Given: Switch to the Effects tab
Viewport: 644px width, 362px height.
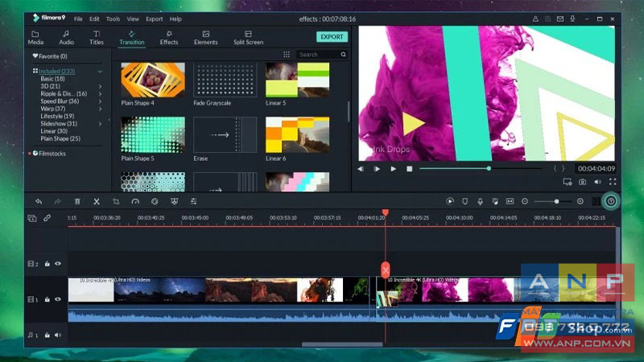Looking at the screenshot, I should [x=169, y=38].
